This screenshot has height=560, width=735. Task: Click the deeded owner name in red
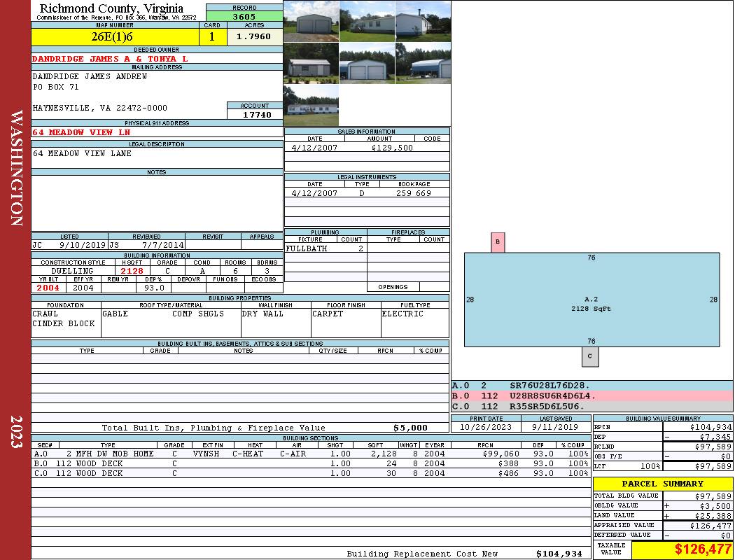pyautogui.click(x=110, y=59)
